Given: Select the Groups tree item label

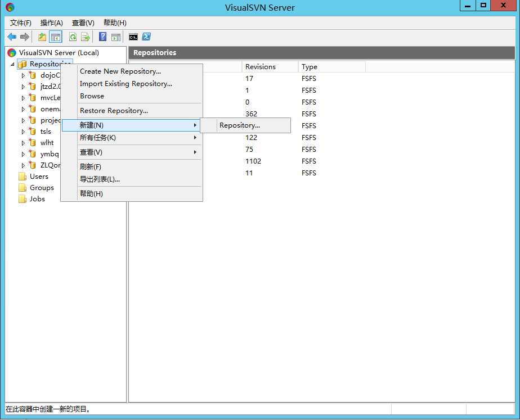Looking at the screenshot, I should (42, 188).
